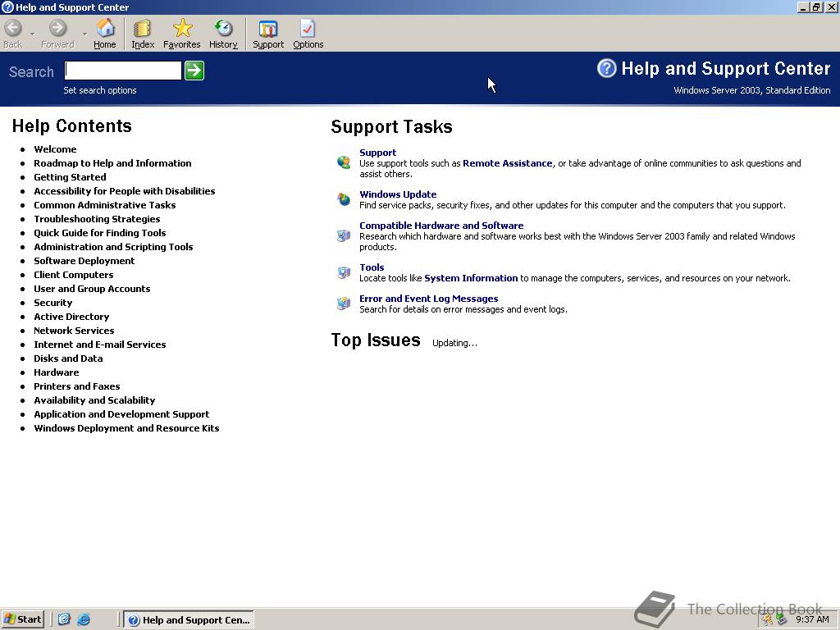
Task: Open Software Deployment topic
Action: click(x=84, y=260)
